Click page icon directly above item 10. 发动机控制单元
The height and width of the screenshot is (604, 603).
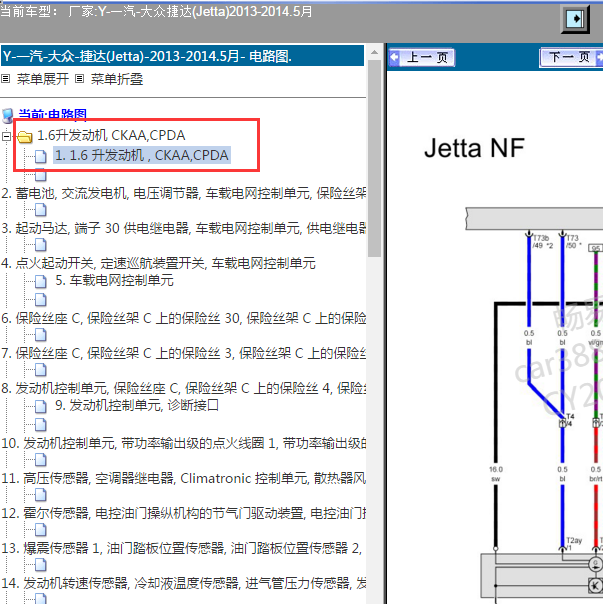coord(40,424)
